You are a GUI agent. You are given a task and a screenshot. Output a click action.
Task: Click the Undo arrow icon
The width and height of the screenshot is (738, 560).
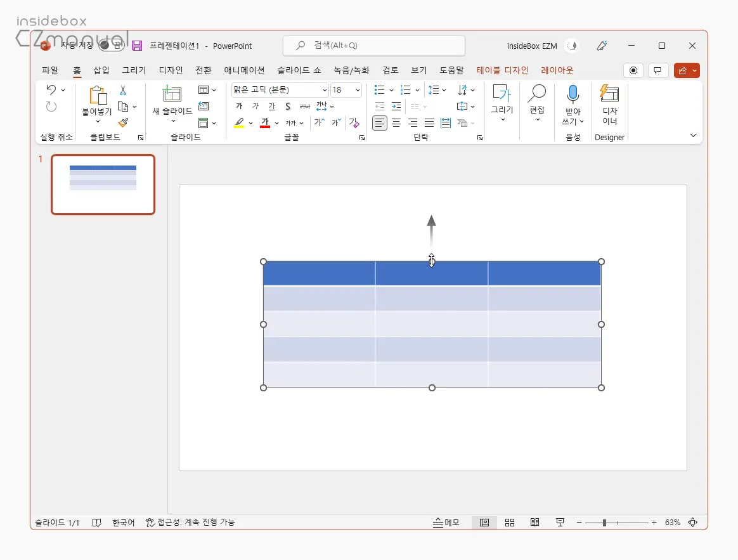[x=51, y=90]
